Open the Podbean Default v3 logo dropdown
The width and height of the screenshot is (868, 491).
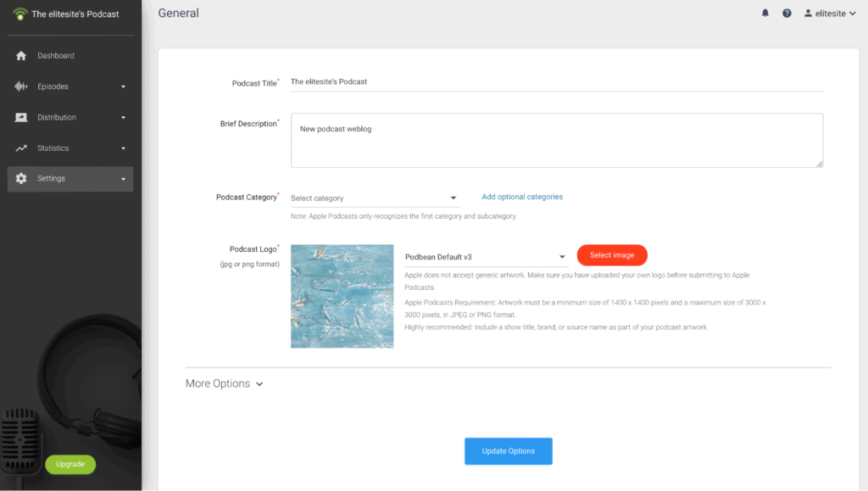[x=485, y=254]
